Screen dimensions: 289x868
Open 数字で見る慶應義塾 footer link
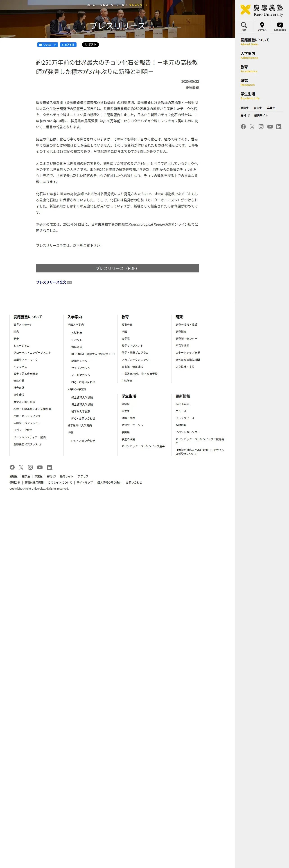pos(26,374)
